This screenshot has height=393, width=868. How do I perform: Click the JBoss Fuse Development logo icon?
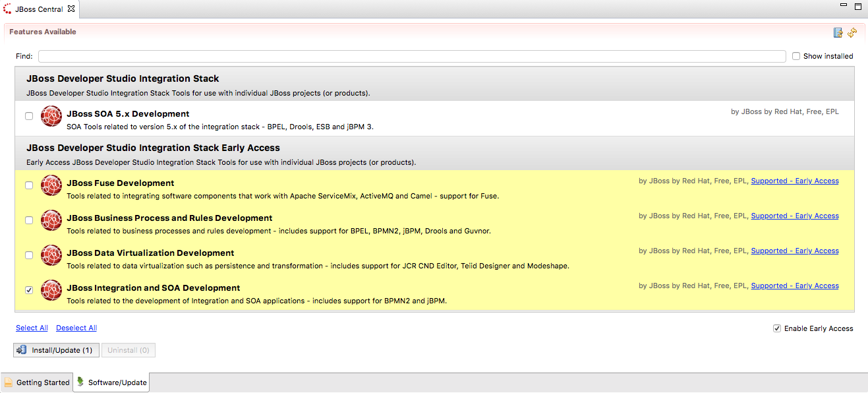51,185
